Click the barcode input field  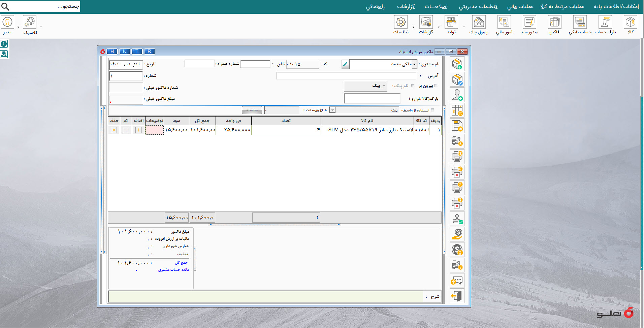click(372, 99)
